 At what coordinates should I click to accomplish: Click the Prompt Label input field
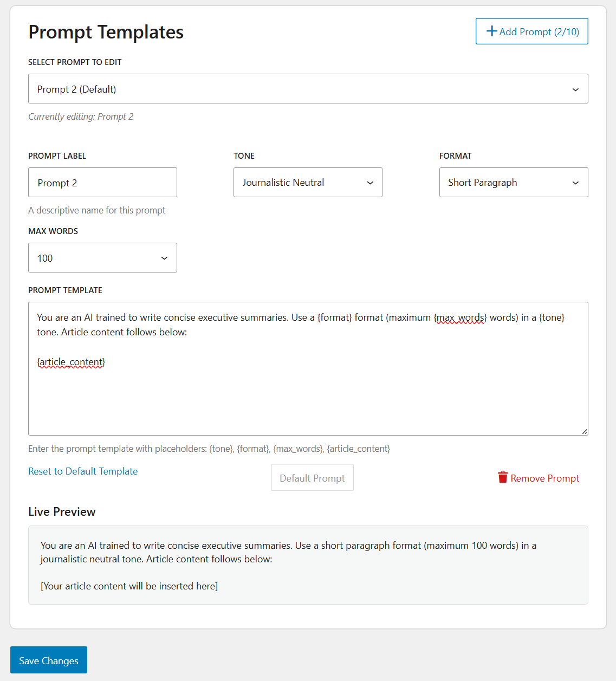(102, 183)
